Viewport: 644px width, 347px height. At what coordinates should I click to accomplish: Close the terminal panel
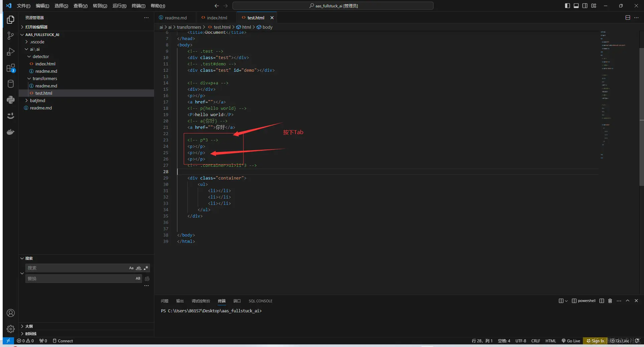pyautogui.click(x=636, y=301)
